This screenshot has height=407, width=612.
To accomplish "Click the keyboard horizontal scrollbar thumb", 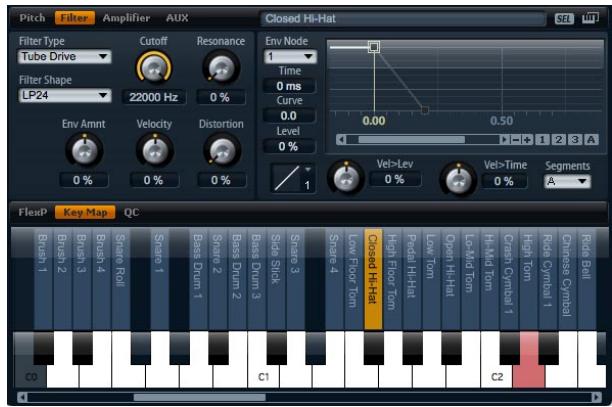I will tap(199, 398).
